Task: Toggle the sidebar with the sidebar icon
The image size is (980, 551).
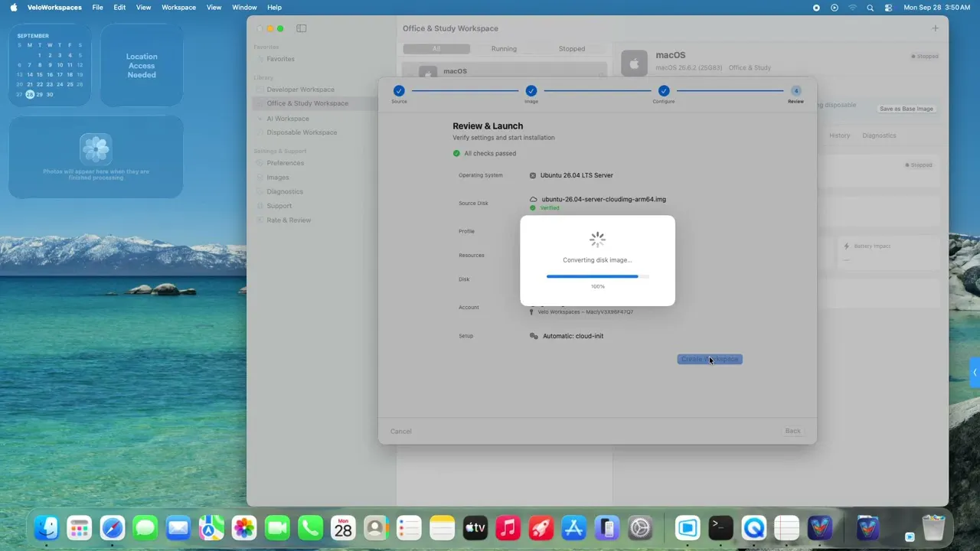Action: point(302,28)
